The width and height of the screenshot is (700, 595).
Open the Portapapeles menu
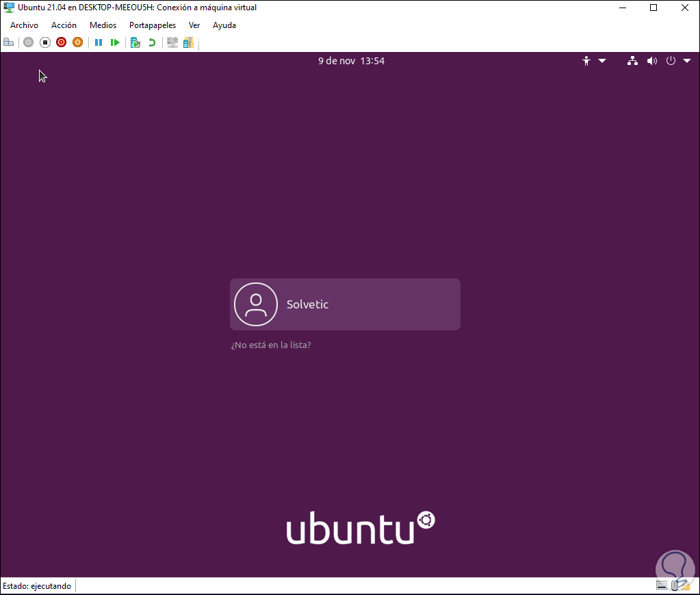click(152, 25)
